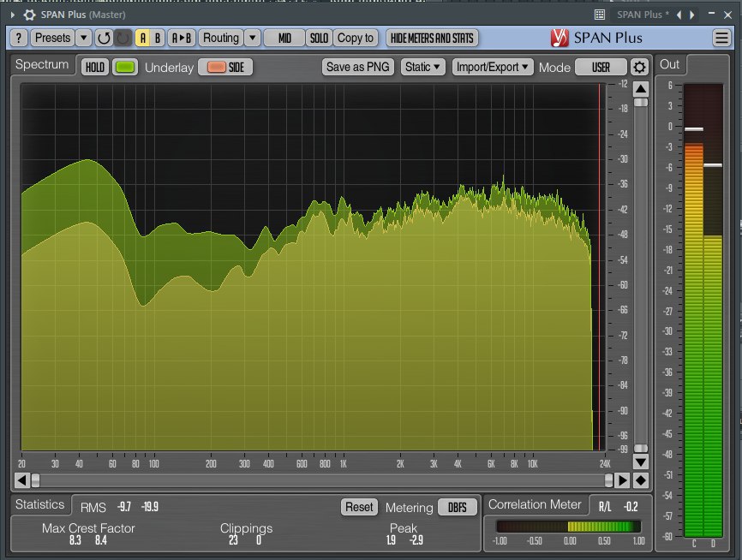Click the spectrum range up arrow
The height and width of the screenshot is (560, 742).
click(x=641, y=88)
